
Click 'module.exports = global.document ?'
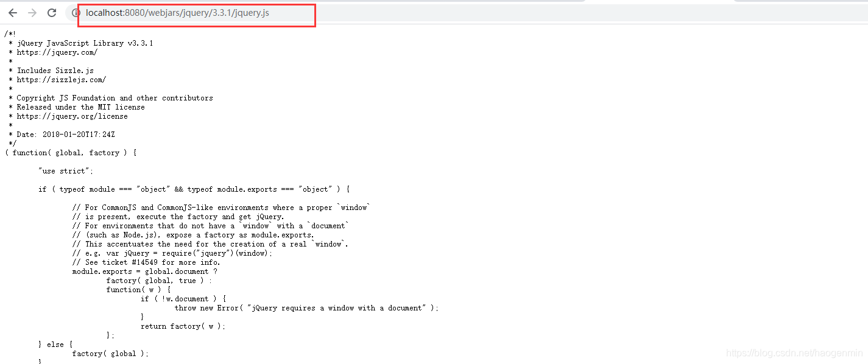(x=144, y=271)
